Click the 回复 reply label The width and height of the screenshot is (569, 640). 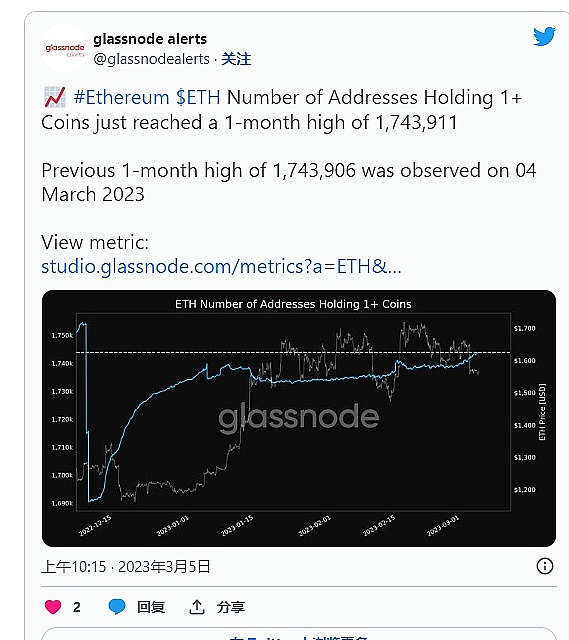click(x=151, y=607)
